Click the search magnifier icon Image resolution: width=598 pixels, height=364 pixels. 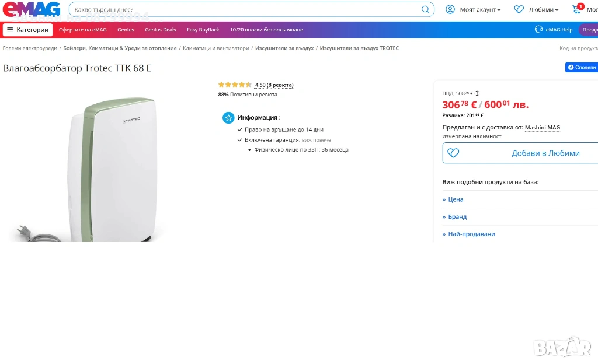pos(426,9)
